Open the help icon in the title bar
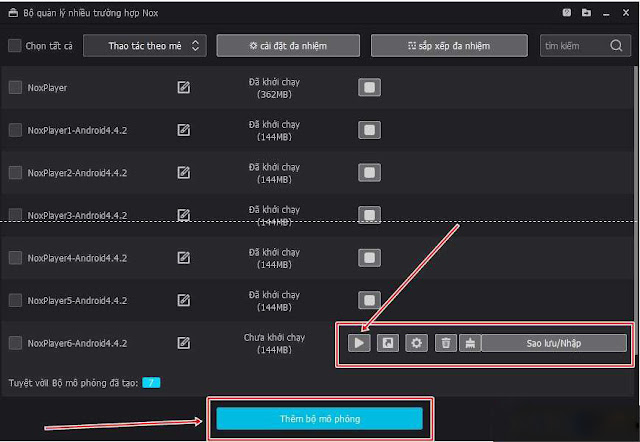 point(567,13)
